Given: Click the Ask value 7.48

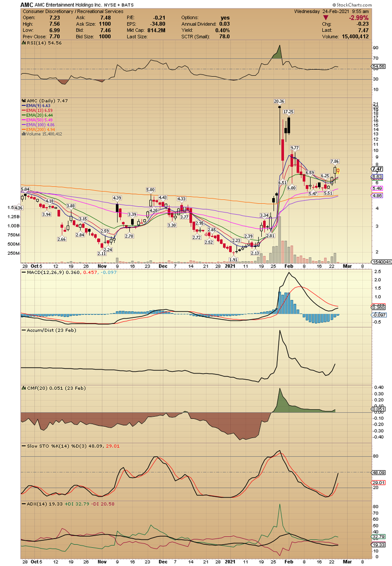Looking at the screenshot, I should [105, 17].
